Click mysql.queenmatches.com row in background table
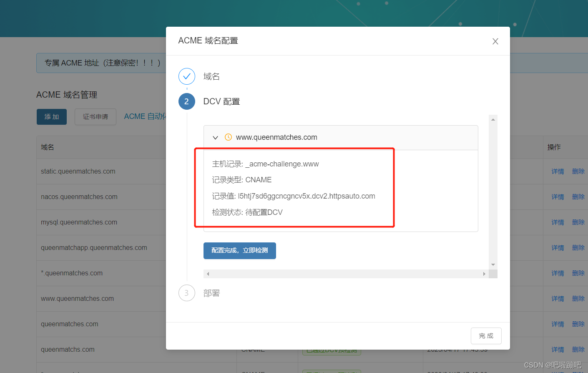This screenshot has width=588, height=373. (79, 222)
